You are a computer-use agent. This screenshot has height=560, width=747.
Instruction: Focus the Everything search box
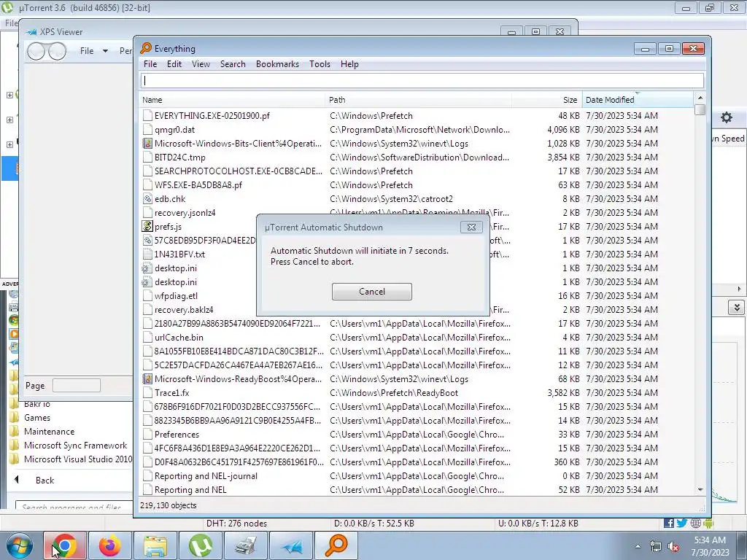click(422, 80)
